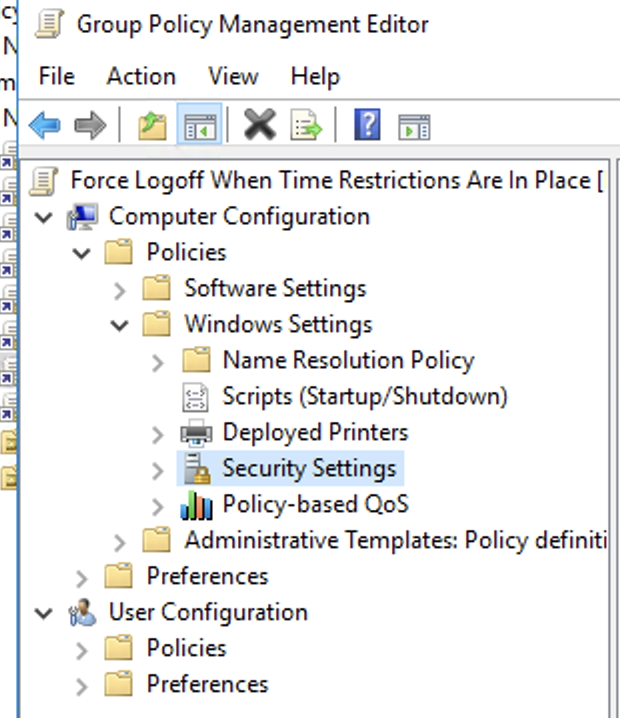The width and height of the screenshot is (620, 718).
Task: Select the Deployed Printers label
Action: (315, 433)
